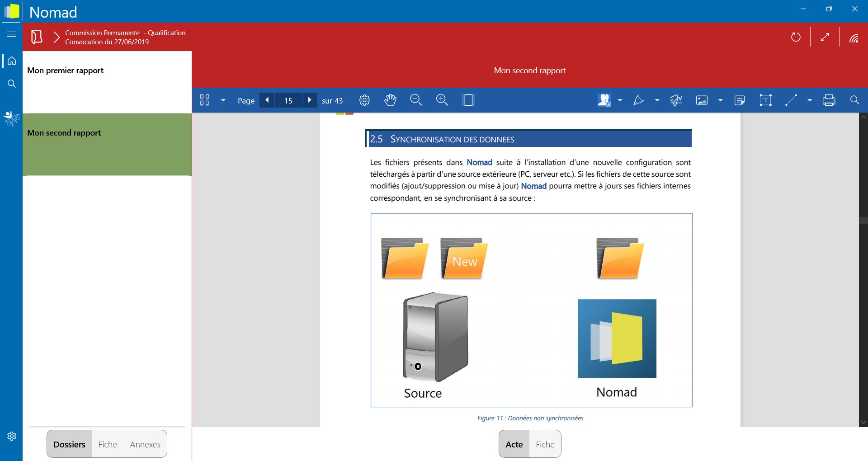Image resolution: width=868 pixels, height=461 pixels.
Task: Click the Convocation du 27/06/2019 text
Action: point(107,42)
